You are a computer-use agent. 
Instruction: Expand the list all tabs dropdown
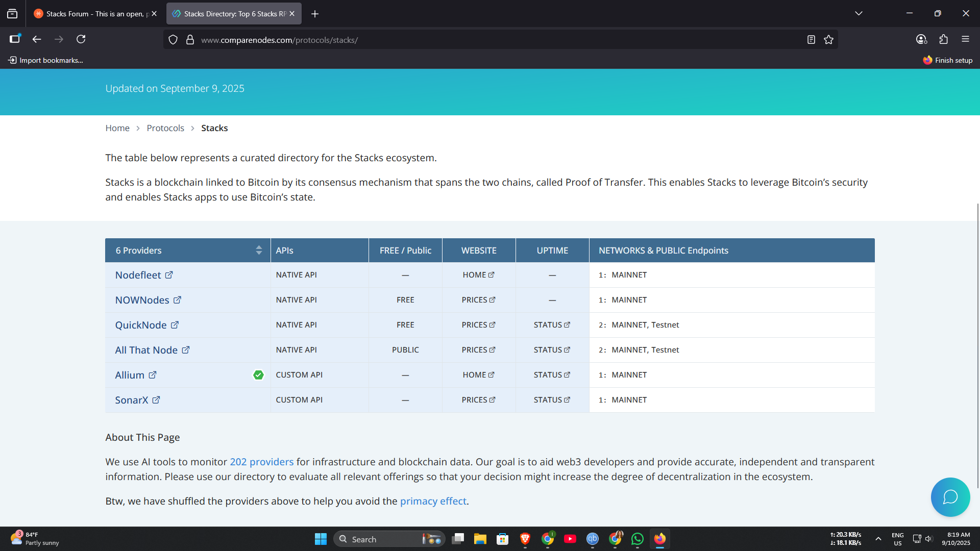coord(859,14)
